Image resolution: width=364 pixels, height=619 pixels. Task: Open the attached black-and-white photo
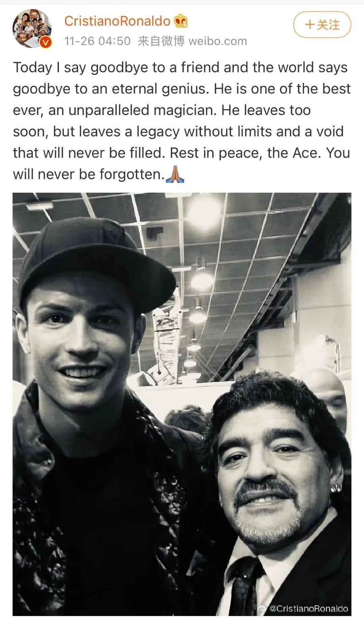point(182,404)
